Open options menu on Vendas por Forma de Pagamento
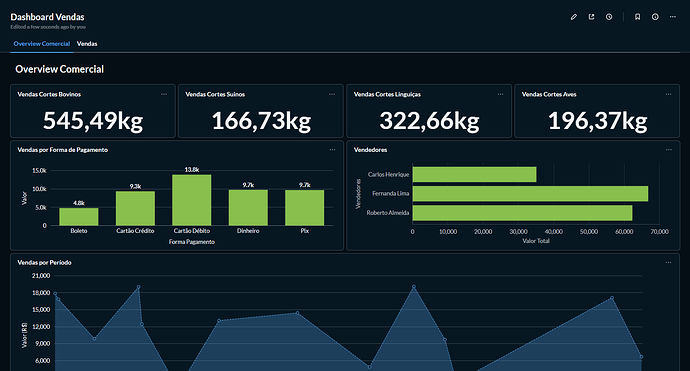This screenshot has height=371, width=690. 332,150
